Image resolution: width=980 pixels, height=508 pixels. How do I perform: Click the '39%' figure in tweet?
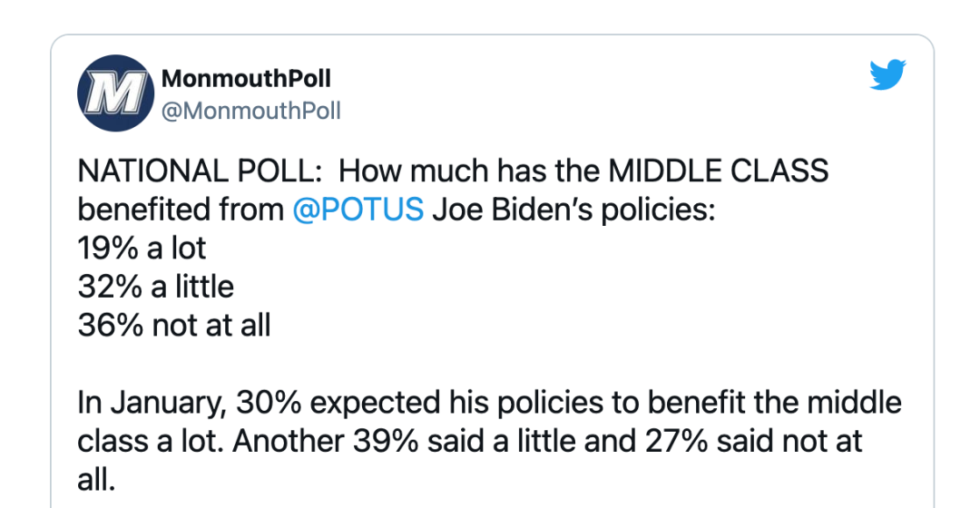[x=386, y=442]
